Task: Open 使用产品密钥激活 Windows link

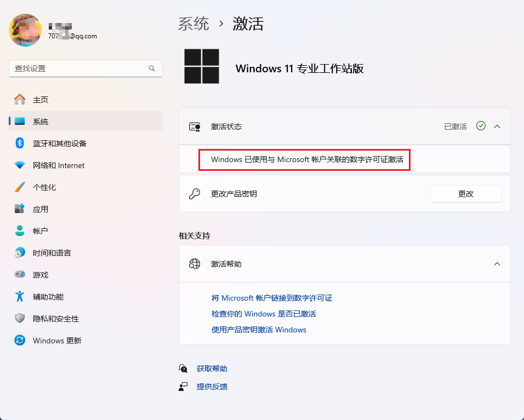Action: [259, 330]
